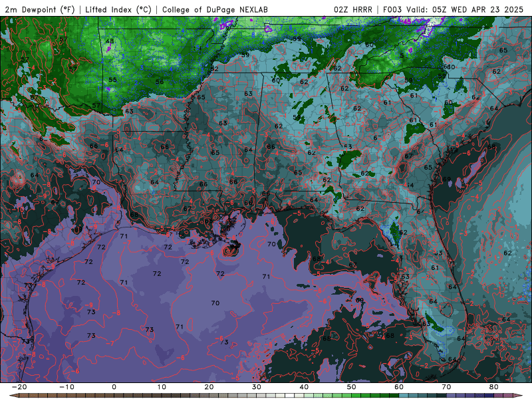Click the "40" colorbar scale label
The height and width of the screenshot is (399, 532).
(304, 387)
